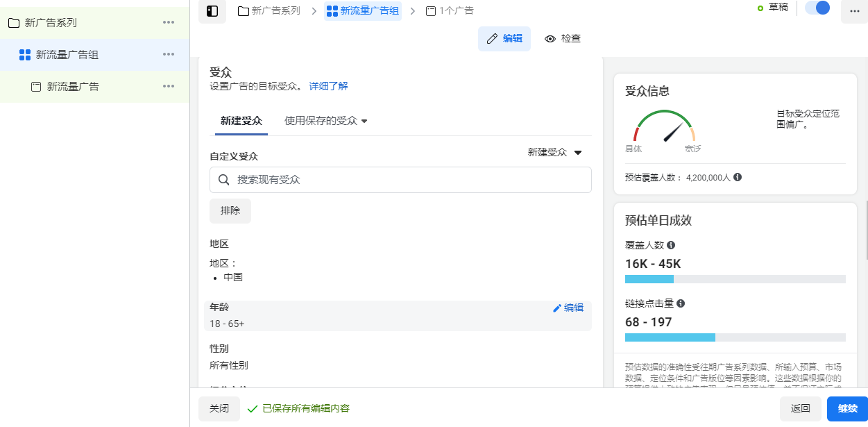The height and width of the screenshot is (427, 868).
Task: Expand the 使用保存的受众 dropdown
Action: pos(325,121)
